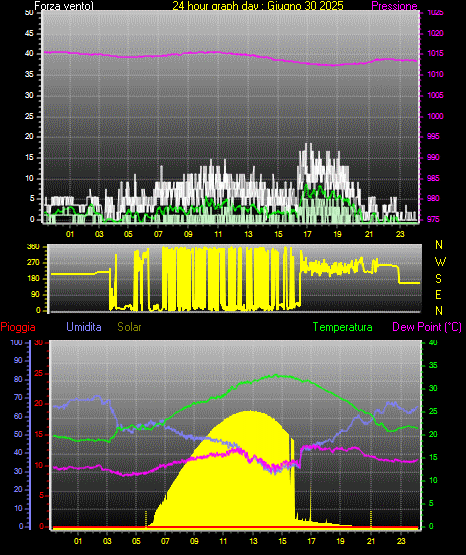
Task: Click the S compass direction label
Action: (x=438, y=279)
